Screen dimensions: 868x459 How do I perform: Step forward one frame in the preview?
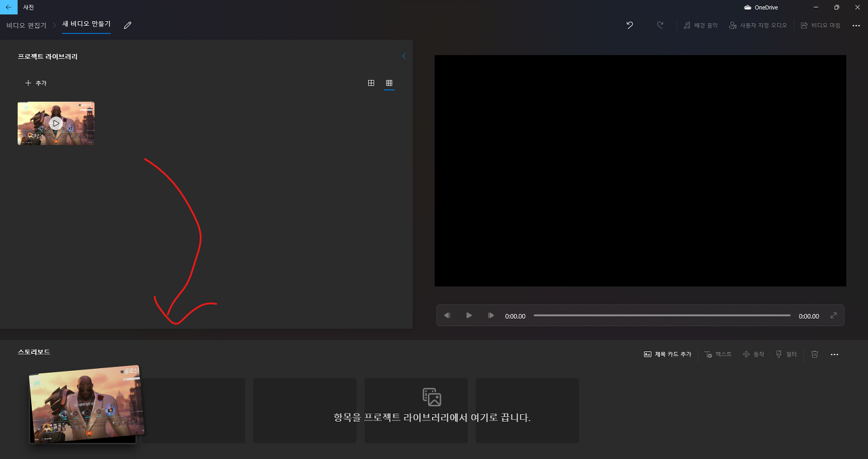coord(491,315)
